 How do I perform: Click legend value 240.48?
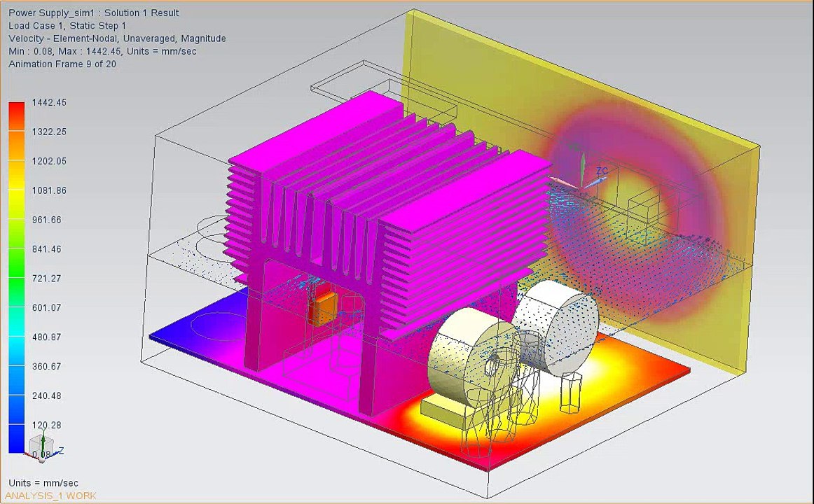[47, 395]
